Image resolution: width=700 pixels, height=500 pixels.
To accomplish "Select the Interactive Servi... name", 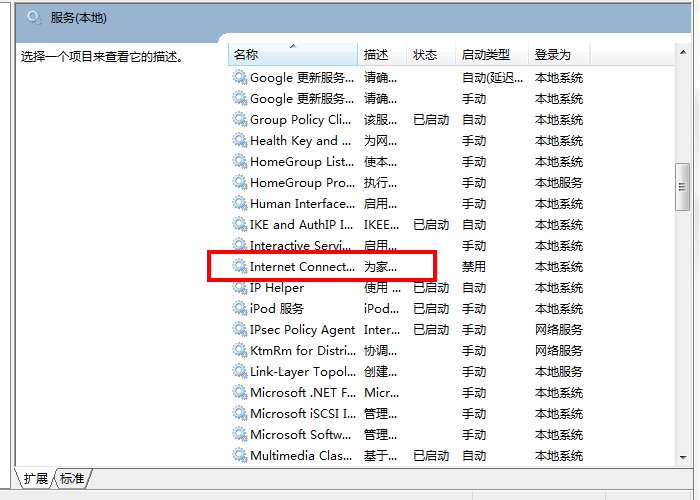I will tap(300, 246).
